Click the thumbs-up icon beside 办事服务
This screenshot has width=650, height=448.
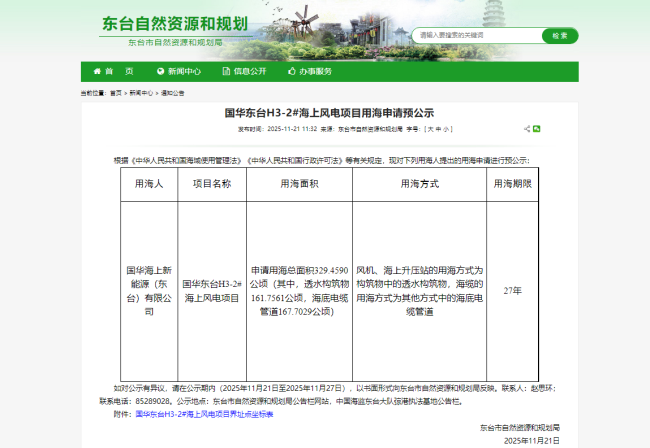[x=292, y=71]
